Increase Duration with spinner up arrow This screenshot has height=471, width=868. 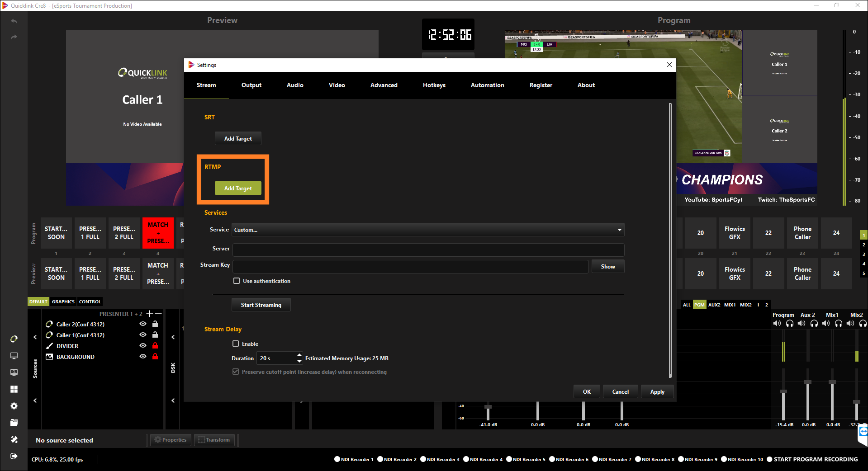(x=299, y=355)
